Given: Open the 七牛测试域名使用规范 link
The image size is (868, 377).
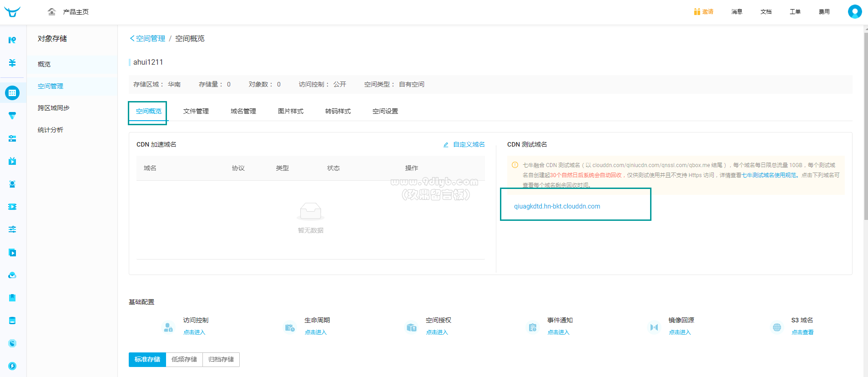Looking at the screenshot, I should pos(769,175).
